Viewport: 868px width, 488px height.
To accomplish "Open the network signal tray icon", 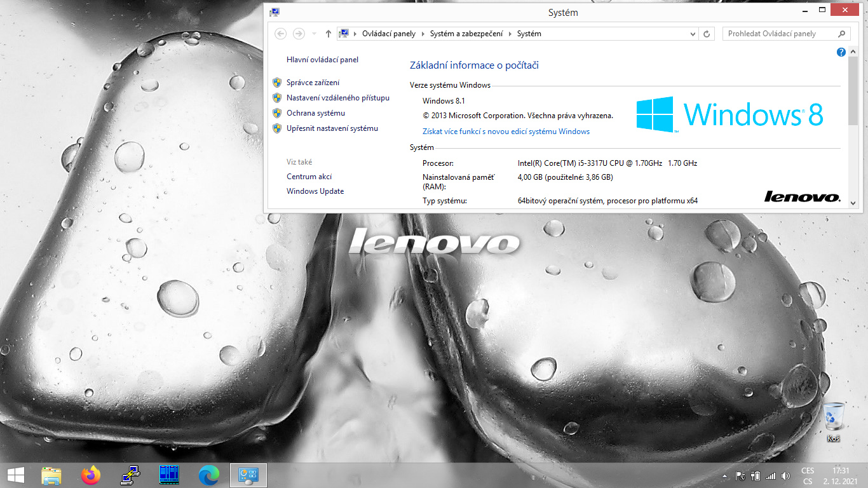I will [x=770, y=475].
